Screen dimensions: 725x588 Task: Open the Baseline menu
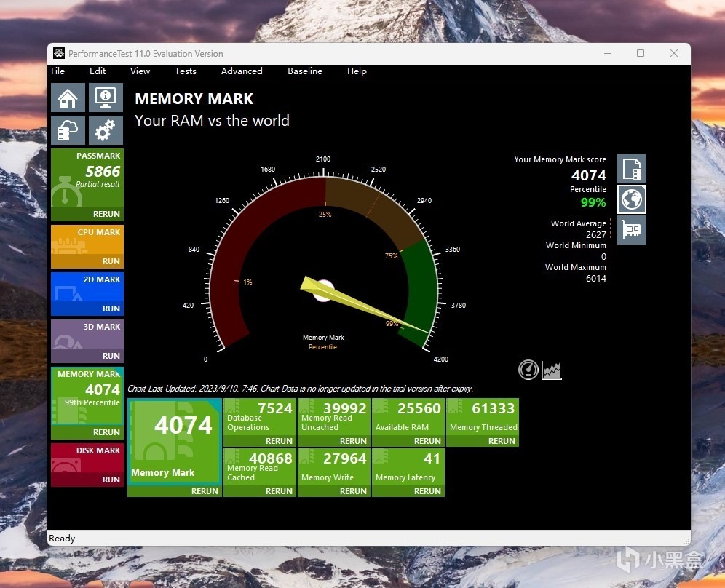coord(305,71)
